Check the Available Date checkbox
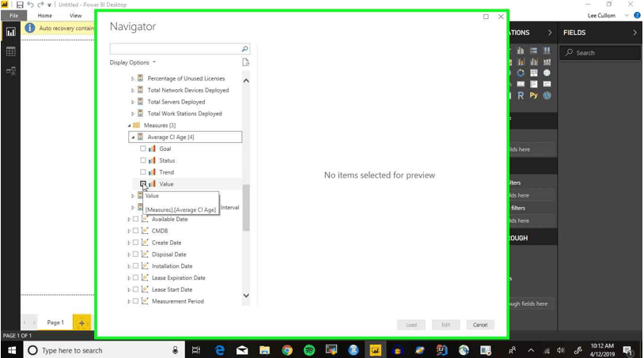The height and width of the screenshot is (358, 644). click(135, 219)
